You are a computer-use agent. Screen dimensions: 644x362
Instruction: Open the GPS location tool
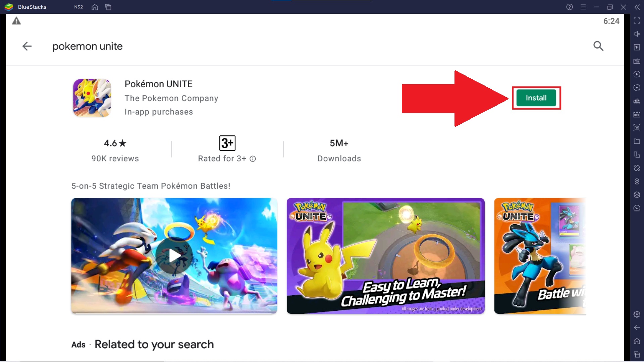[x=637, y=181]
